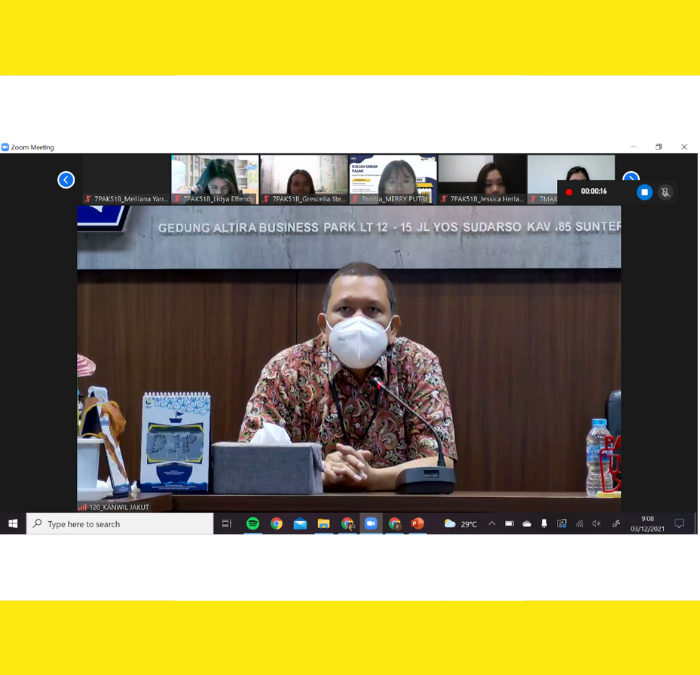Open the Windows Start menu
This screenshot has width=700, height=675.
click(13, 524)
